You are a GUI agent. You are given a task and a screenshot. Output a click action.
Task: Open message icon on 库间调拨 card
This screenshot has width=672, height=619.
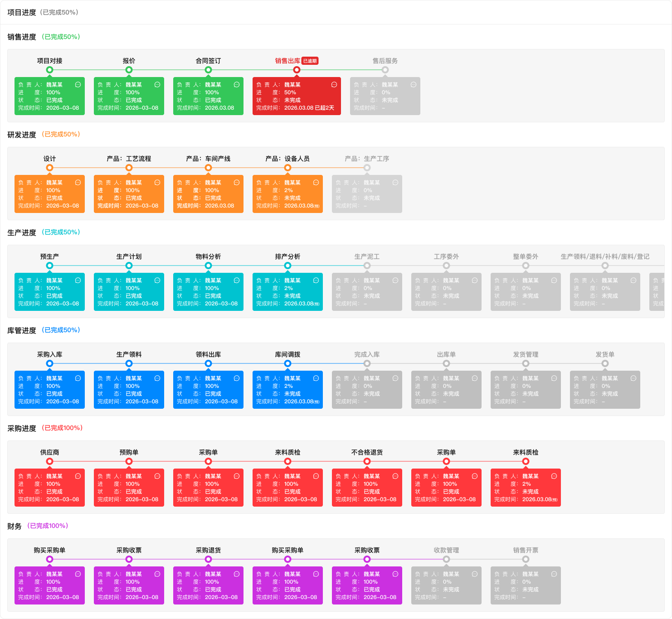316,378
